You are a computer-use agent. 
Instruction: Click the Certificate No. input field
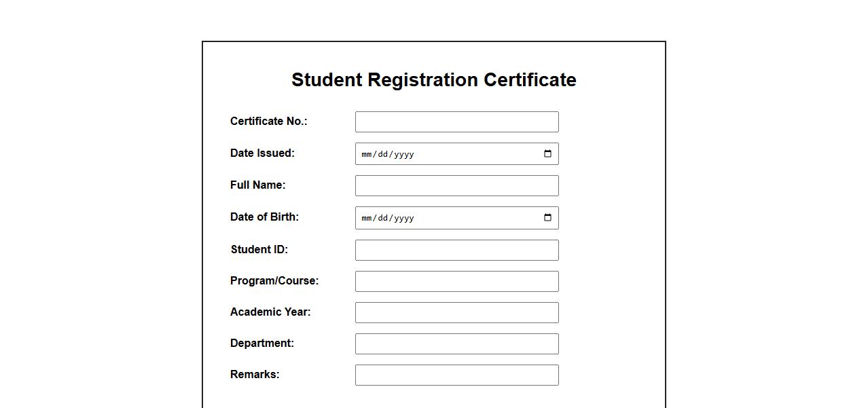[456, 122]
